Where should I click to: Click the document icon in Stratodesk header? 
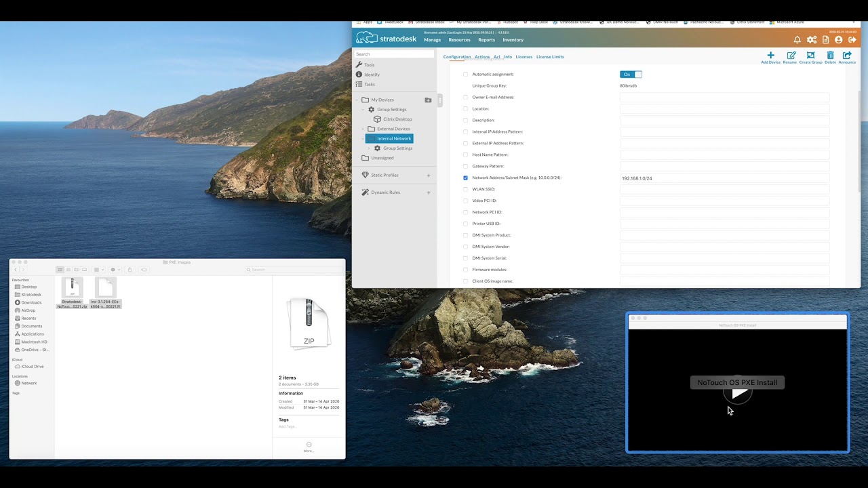[825, 40]
